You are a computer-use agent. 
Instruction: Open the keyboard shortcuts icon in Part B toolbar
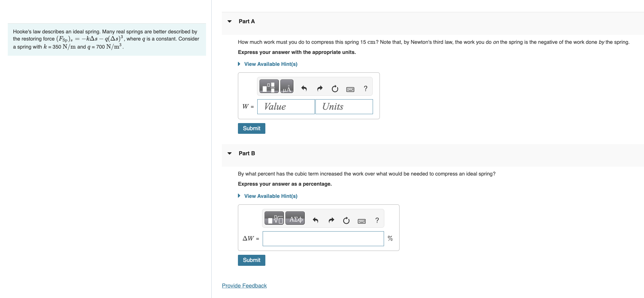361,221
